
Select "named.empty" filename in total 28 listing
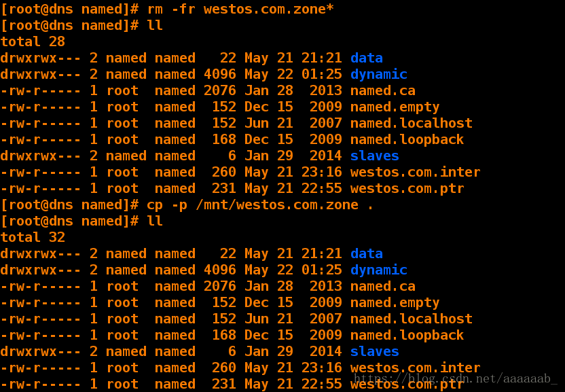coord(395,107)
